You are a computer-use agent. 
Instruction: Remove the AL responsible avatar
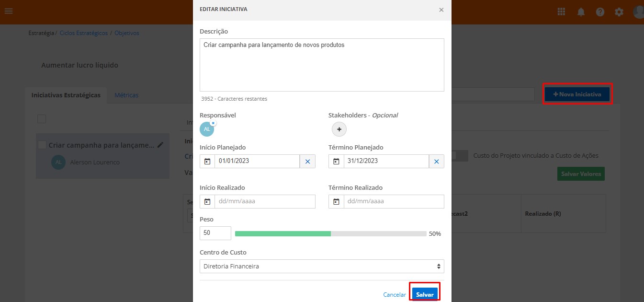(x=213, y=123)
